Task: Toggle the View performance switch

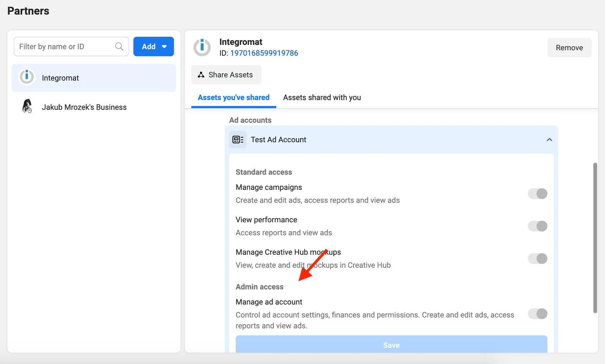Action: tap(537, 226)
